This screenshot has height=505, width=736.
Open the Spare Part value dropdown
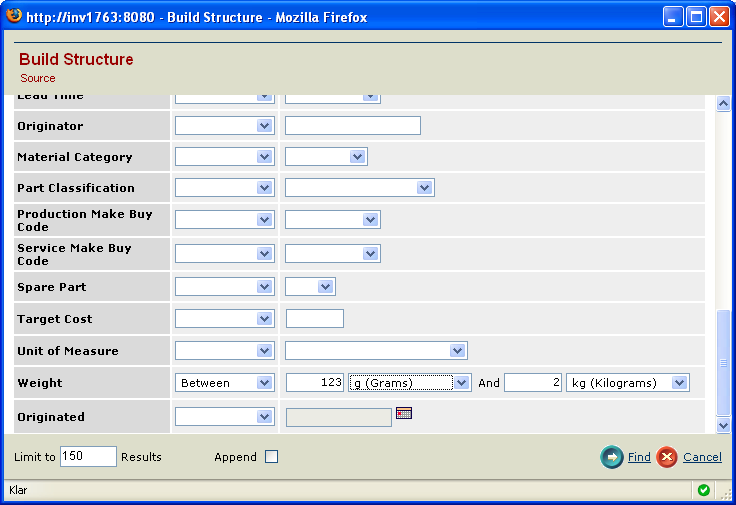(310, 287)
